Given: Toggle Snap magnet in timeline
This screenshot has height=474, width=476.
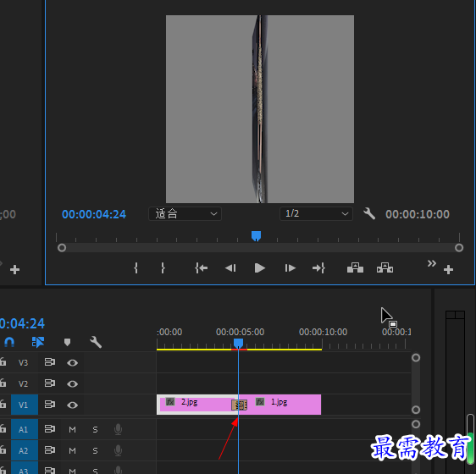Looking at the screenshot, I should pos(9,342).
